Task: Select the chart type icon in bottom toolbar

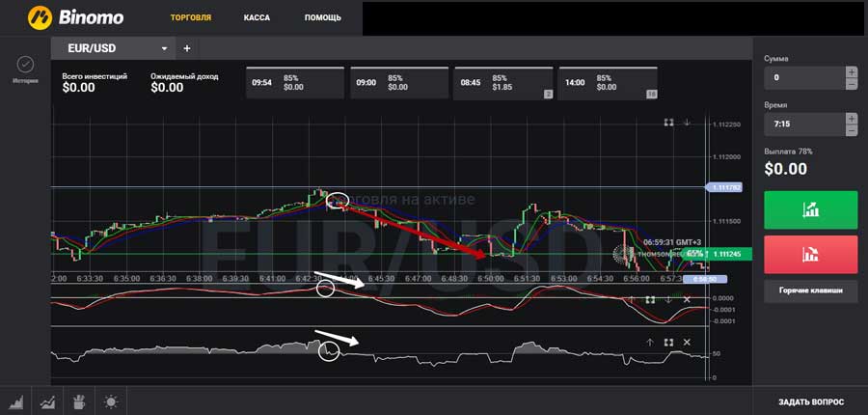Action: 16,401
